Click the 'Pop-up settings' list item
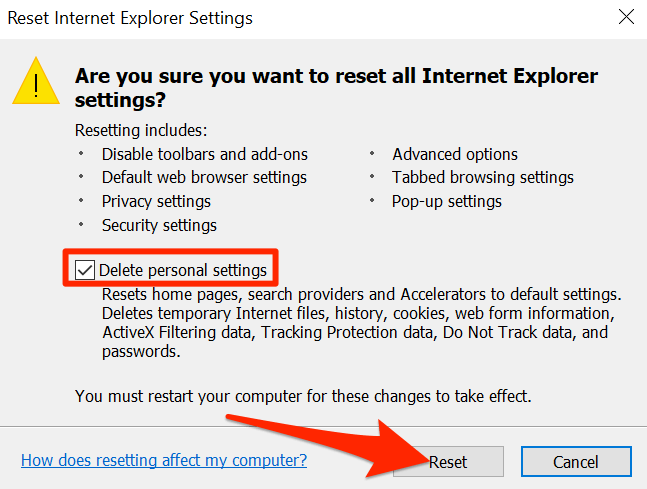This screenshot has height=489, width=647. [447, 201]
